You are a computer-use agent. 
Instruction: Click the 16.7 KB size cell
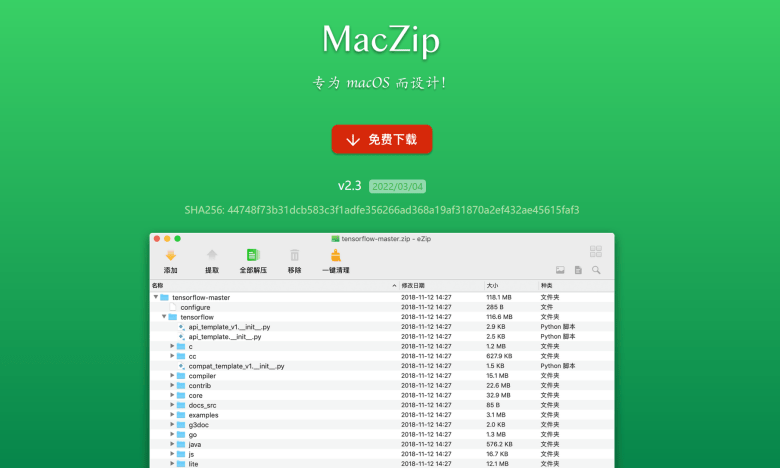click(497, 454)
